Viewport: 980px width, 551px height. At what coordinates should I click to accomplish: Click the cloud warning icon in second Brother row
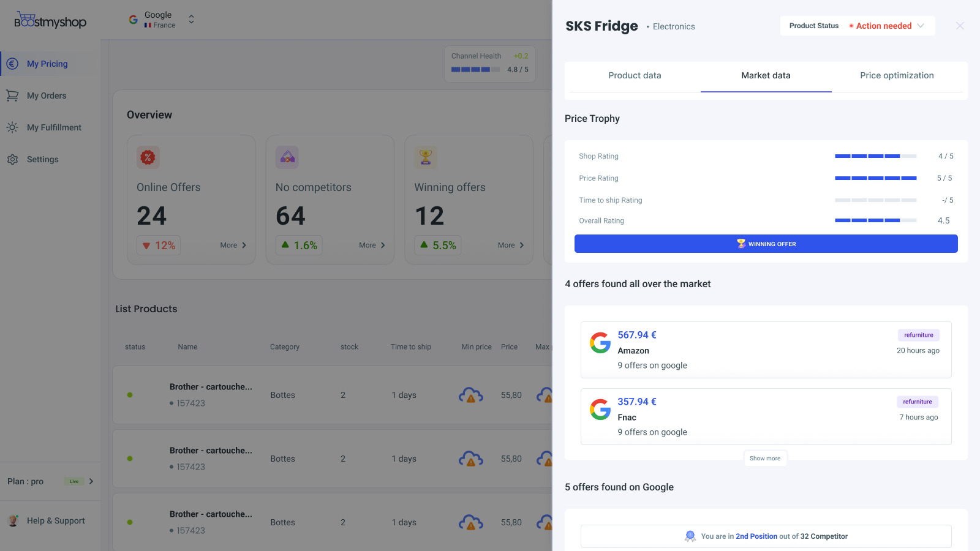471,459
